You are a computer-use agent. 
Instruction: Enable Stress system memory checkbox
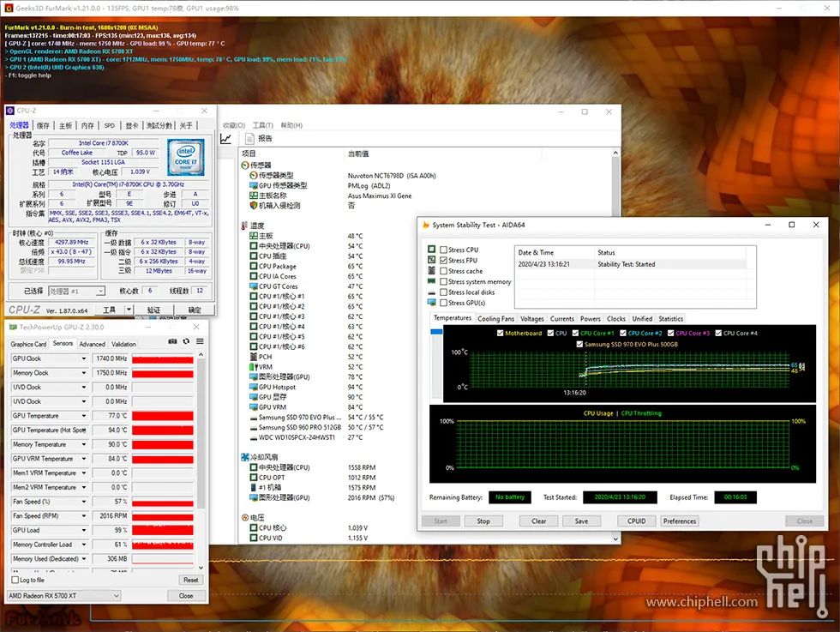click(x=444, y=281)
